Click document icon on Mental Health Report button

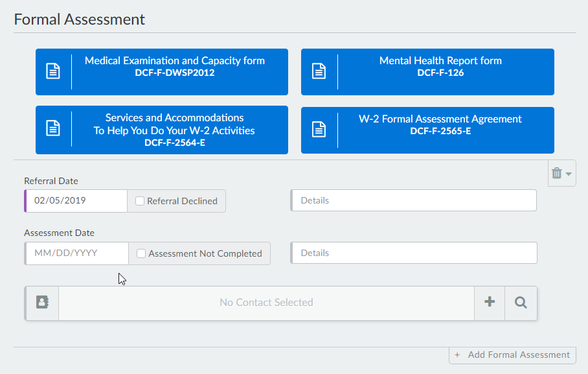click(x=319, y=71)
